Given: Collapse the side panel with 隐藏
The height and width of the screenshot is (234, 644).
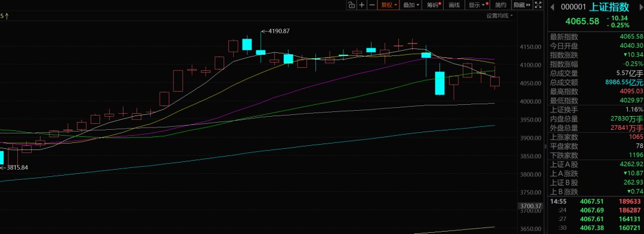Looking at the screenshot, I should (522, 5).
